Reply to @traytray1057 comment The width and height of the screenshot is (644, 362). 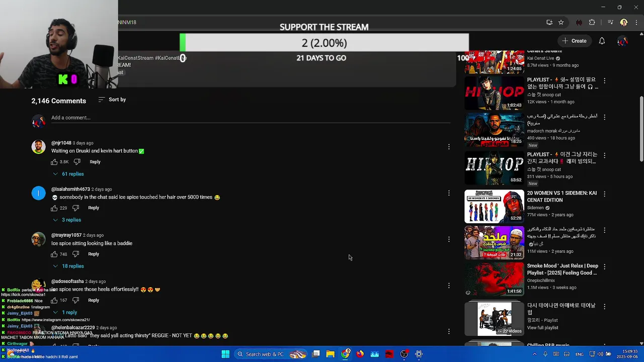(x=94, y=254)
